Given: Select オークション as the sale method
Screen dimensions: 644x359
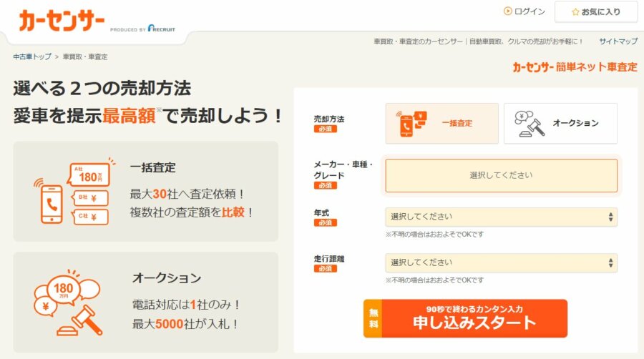Looking at the screenshot, I should [560, 123].
